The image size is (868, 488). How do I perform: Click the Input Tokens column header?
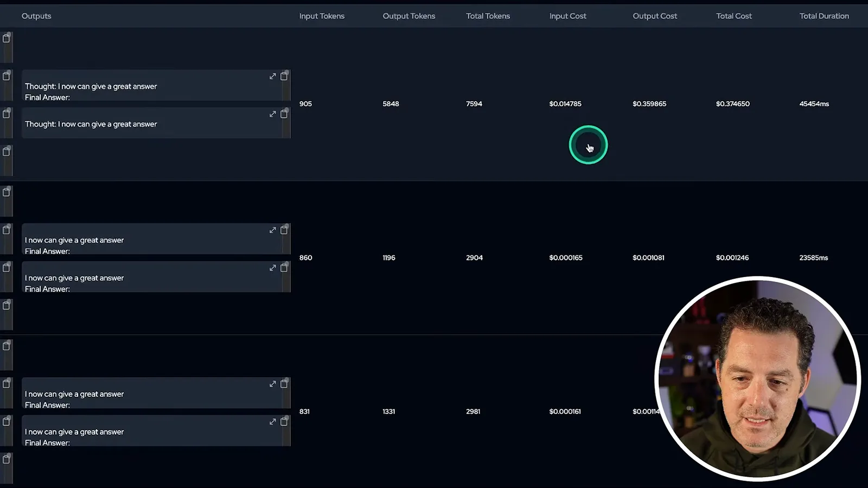coord(322,16)
